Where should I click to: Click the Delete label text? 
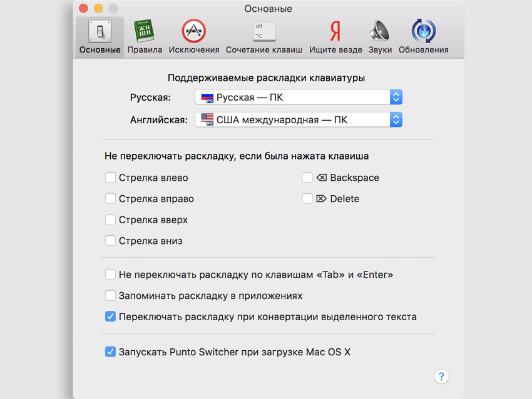coord(345,199)
